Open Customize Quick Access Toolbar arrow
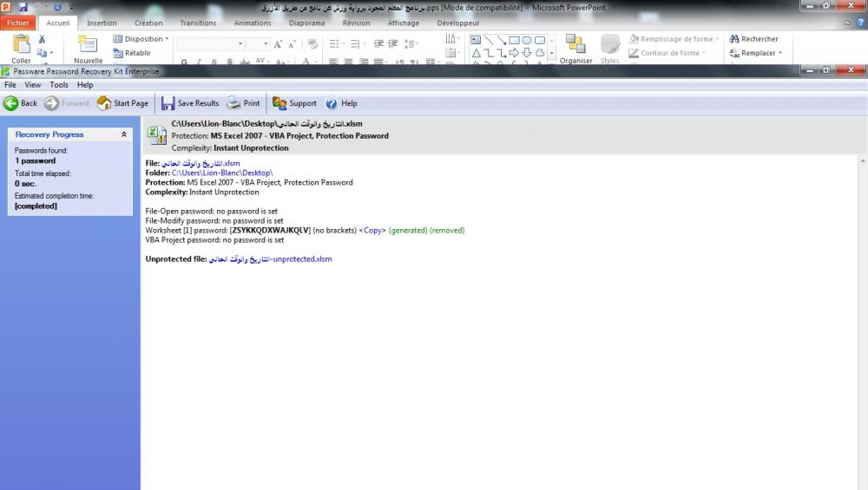Screen dimensions: 868x490 point(71,8)
